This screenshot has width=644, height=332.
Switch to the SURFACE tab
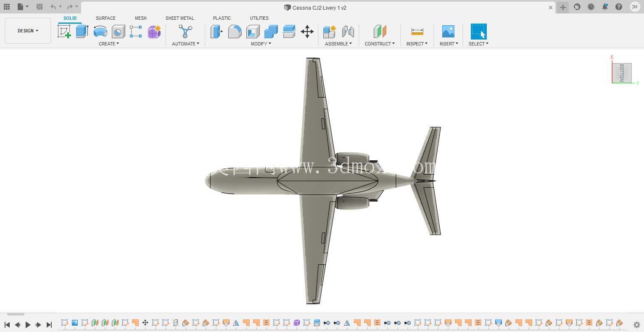(x=106, y=18)
